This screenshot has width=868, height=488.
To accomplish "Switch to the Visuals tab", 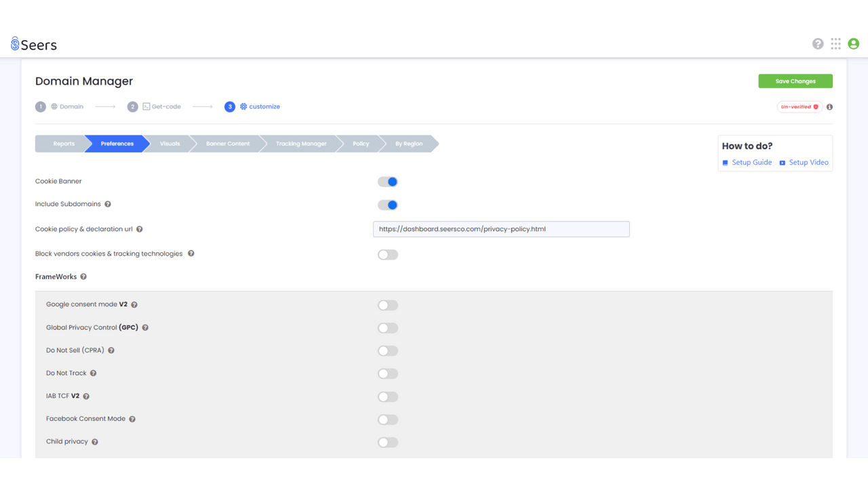I will (x=170, y=143).
